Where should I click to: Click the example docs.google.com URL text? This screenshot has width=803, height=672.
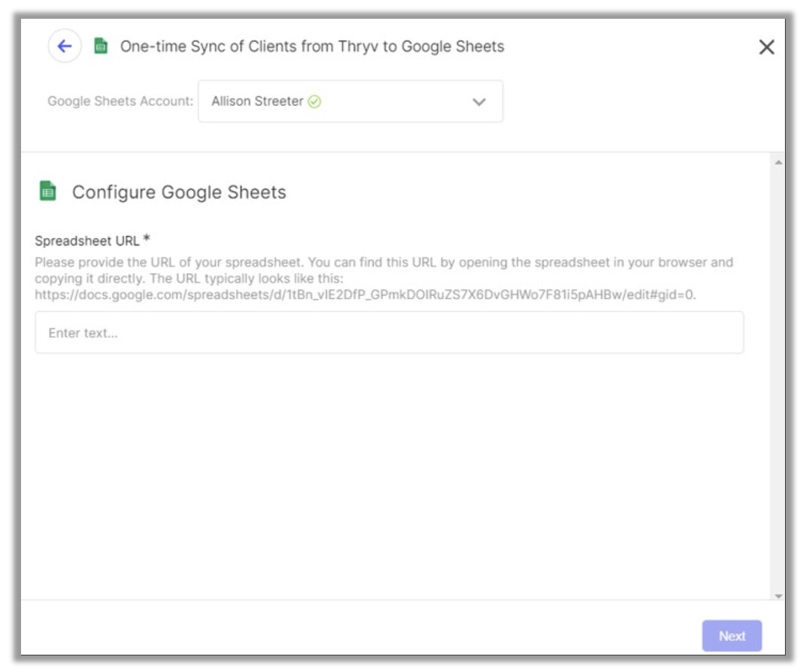(365, 295)
